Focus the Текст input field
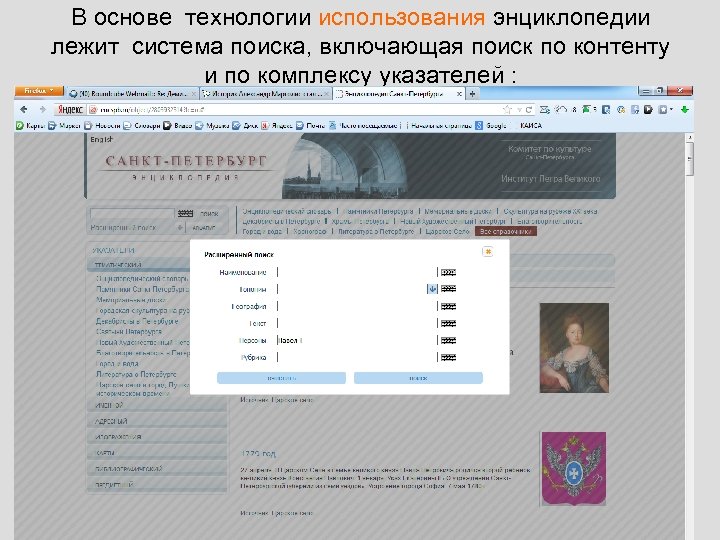Viewport: 720px width, 540px height. (357, 323)
